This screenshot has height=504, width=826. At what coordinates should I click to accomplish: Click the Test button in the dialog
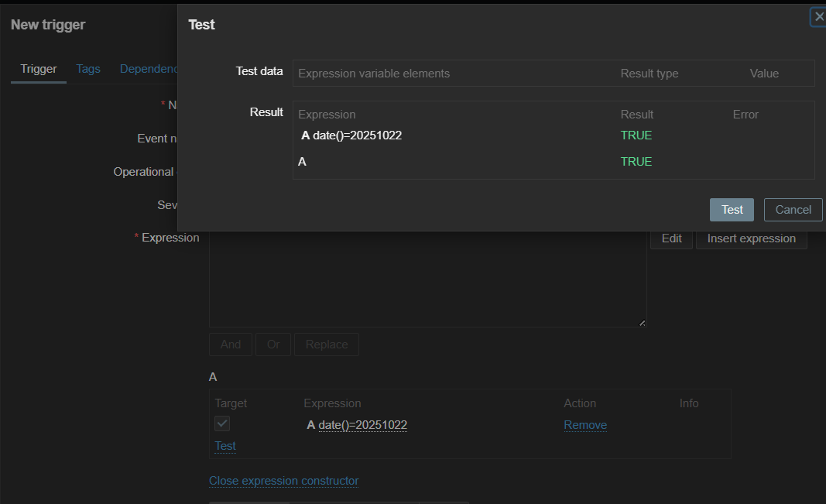[732, 210]
